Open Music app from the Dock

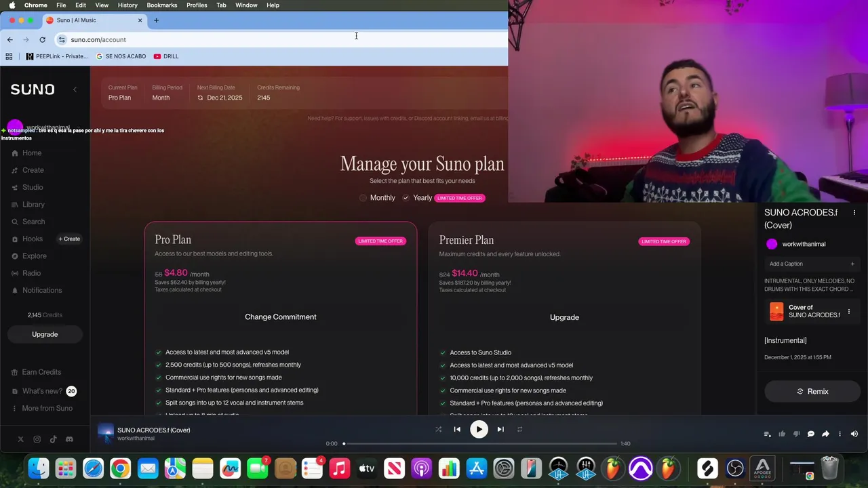339,468
